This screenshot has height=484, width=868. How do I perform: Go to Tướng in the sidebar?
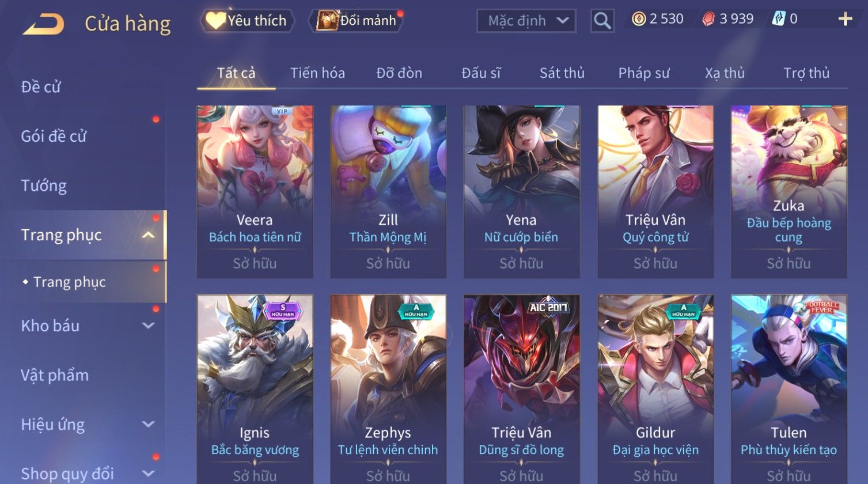(x=44, y=186)
